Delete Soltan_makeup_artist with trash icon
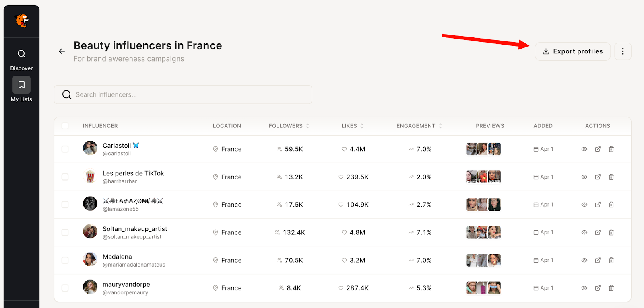Viewport: 644px width, 308px height. [611, 232]
